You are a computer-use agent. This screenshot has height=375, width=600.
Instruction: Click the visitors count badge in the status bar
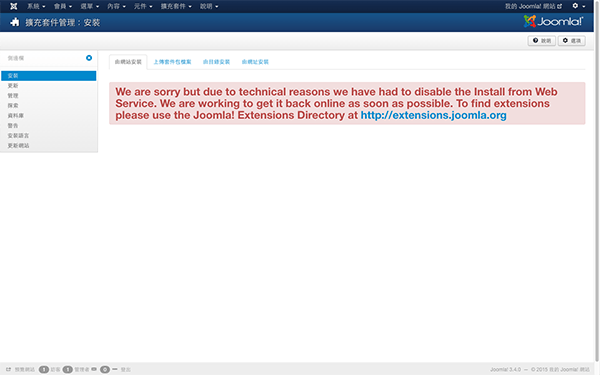(44, 370)
